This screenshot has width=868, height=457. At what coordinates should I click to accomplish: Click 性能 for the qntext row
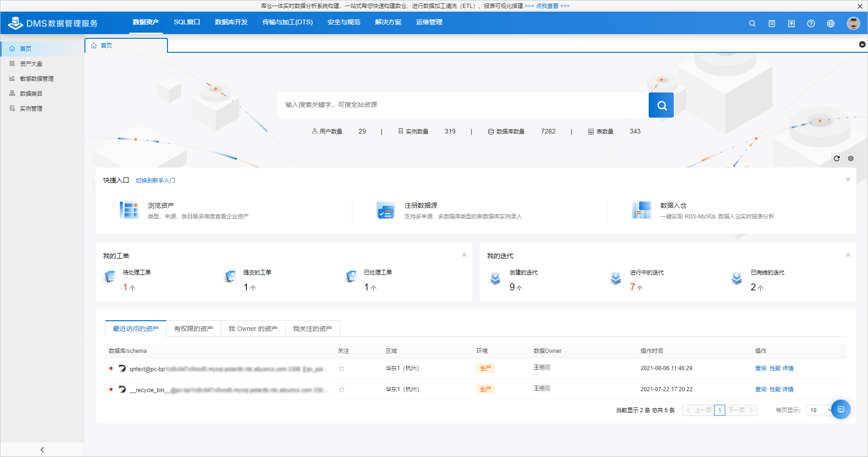(x=775, y=368)
